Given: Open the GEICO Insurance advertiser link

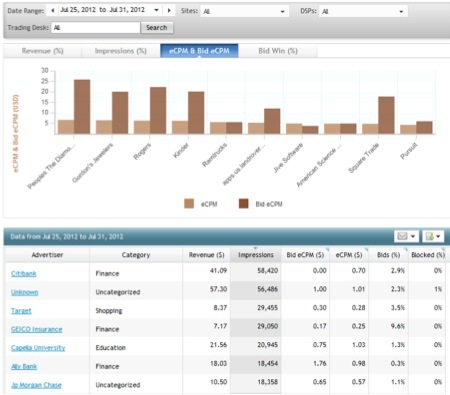Looking at the screenshot, I should (37, 329).
